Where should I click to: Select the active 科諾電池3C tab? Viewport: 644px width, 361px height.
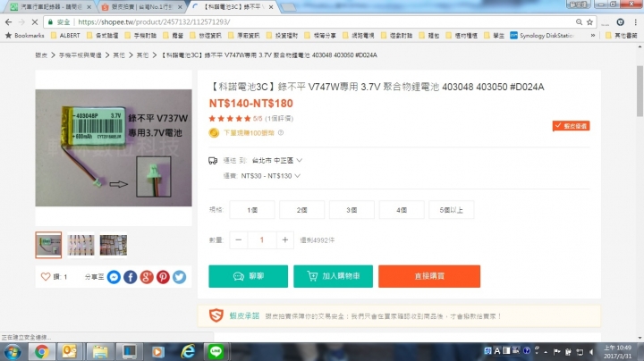(230, 7)
